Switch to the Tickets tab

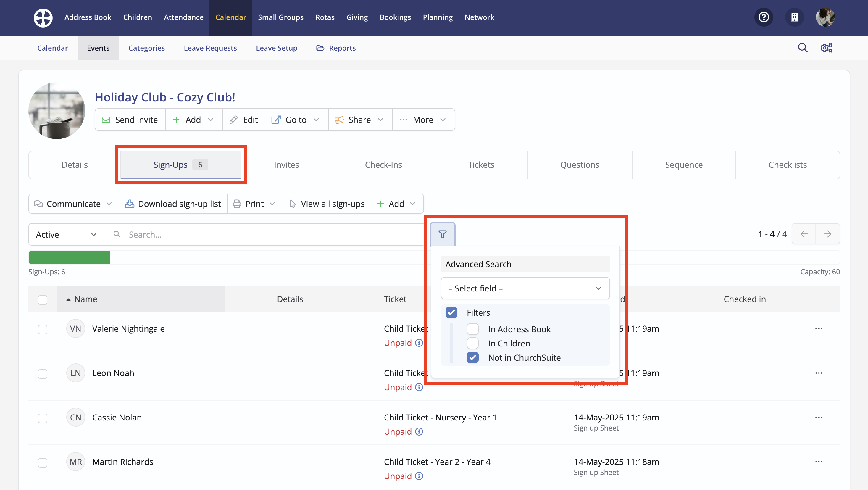pyautogui.click(x=481, y=165)
